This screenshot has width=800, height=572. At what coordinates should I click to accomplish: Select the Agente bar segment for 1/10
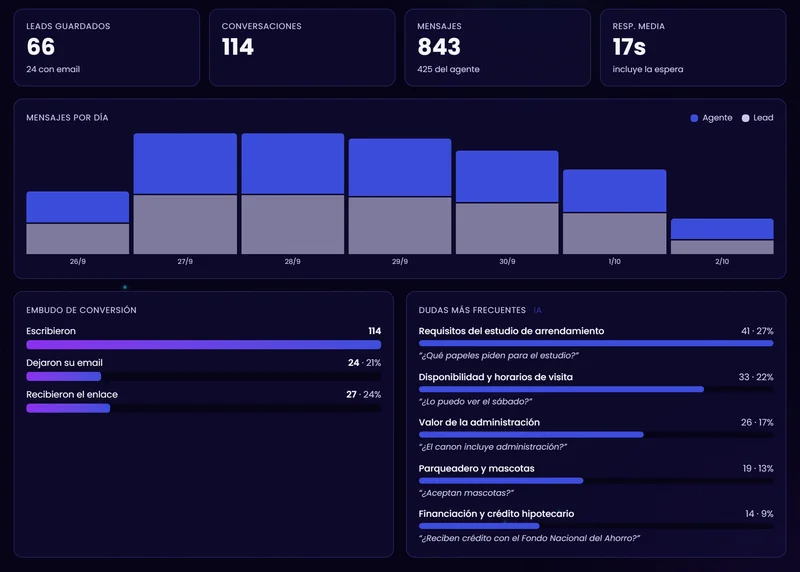tap(614, 190)
